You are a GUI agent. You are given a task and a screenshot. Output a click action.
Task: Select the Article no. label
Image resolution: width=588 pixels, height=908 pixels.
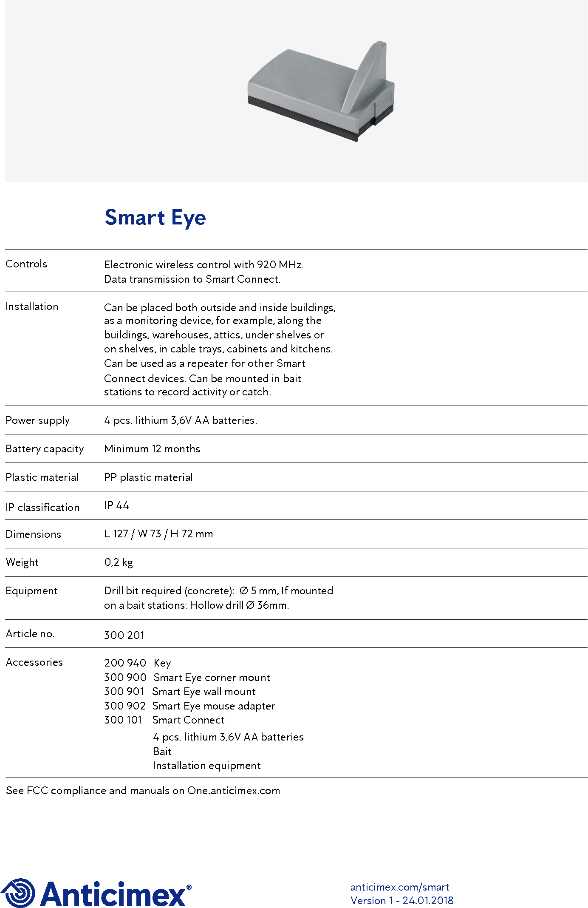[30, 633]
